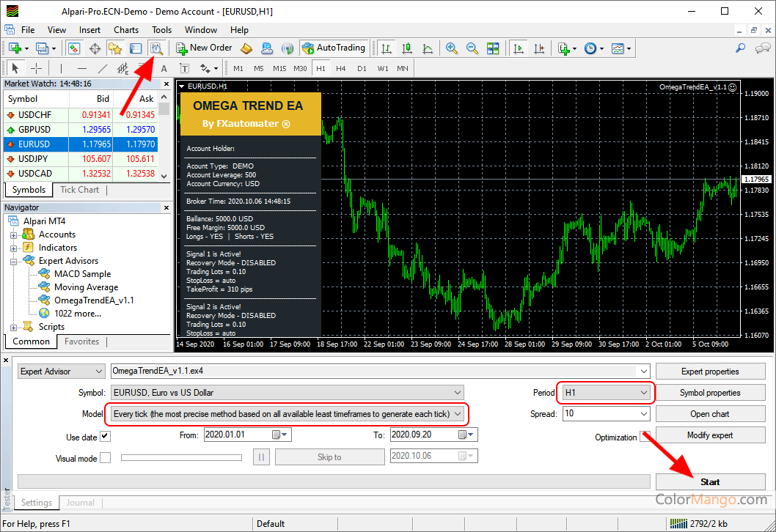Zoom out of the chart
The width and height of the screenshot is (776, 532).
pos(472,48)
